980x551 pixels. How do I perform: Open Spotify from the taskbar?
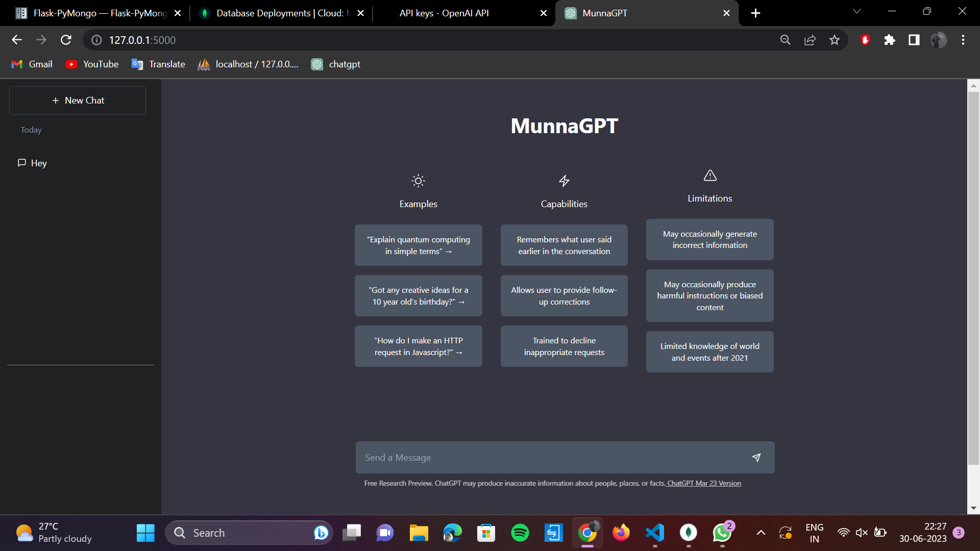click(x=520, y=532)
